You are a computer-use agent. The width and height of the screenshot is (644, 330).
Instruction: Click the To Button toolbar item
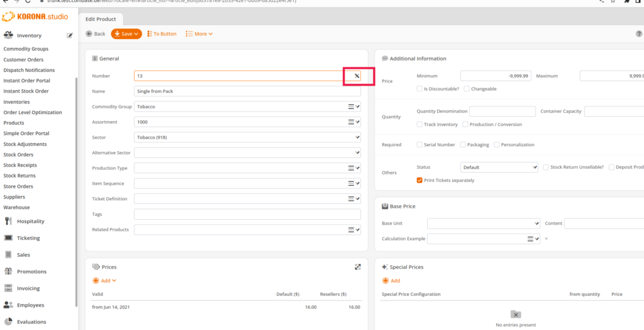(x=162, y=34)
